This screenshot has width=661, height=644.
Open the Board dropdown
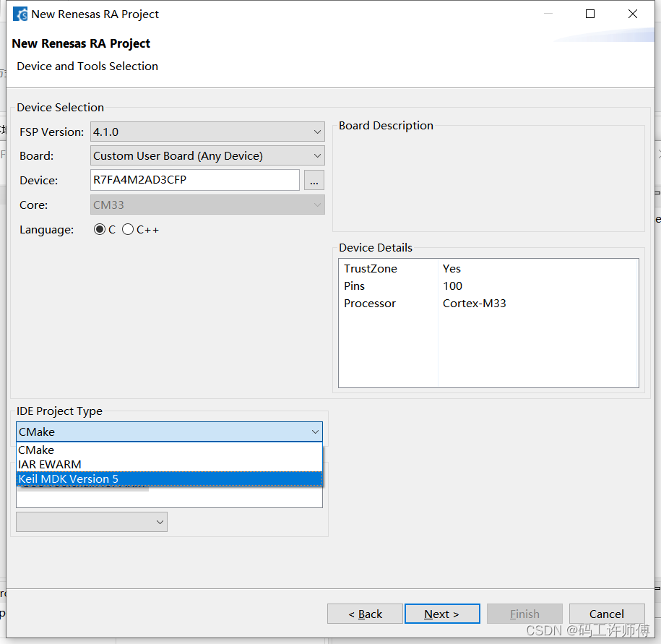click(207, 156)
